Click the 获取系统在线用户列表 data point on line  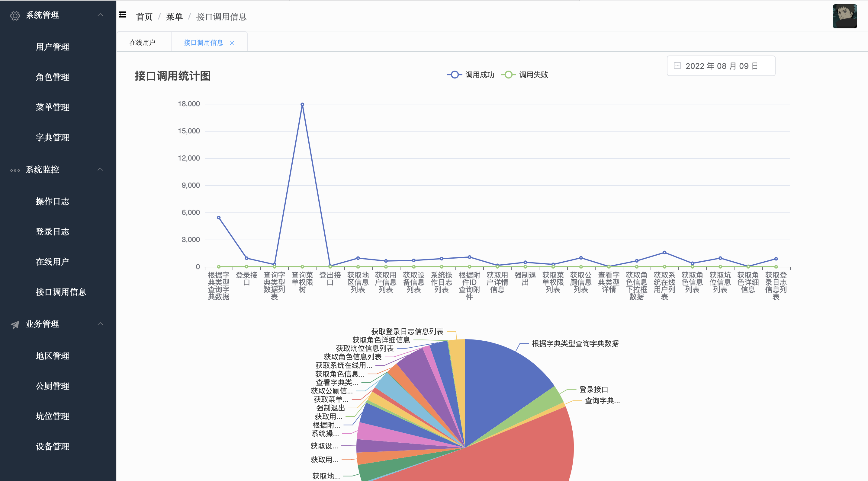pos(664,252)
